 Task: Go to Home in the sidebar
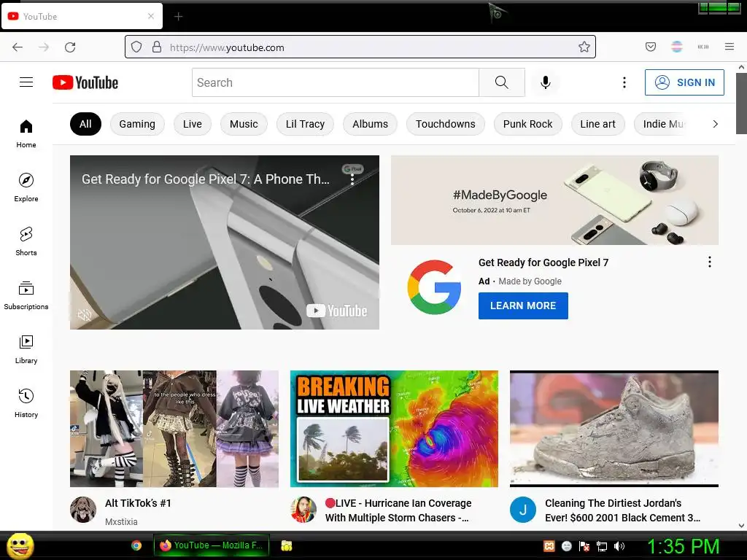(x=26, y=134)
